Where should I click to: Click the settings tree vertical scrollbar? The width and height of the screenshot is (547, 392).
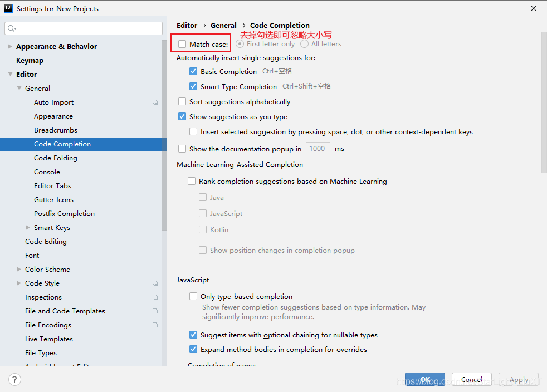click(x=164, y=135)
